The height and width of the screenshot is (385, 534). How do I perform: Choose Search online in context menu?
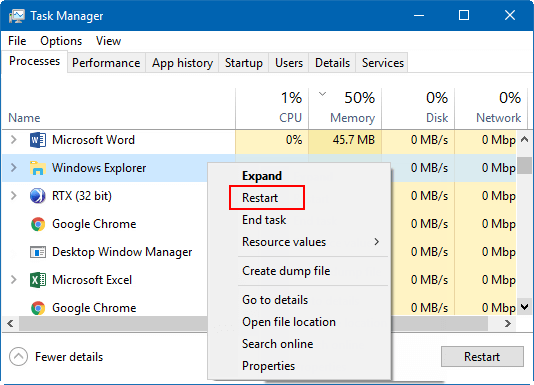point(278,344)
